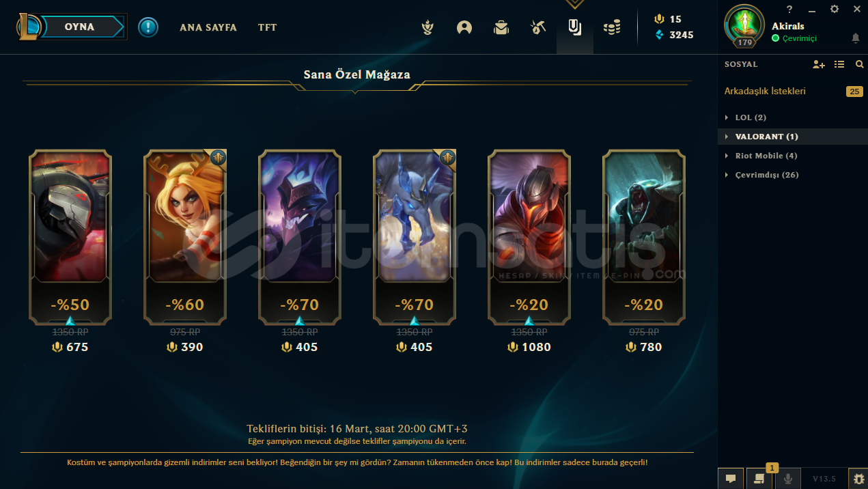
Task: Open the Collection backpack icon
Action: point(501,28)
